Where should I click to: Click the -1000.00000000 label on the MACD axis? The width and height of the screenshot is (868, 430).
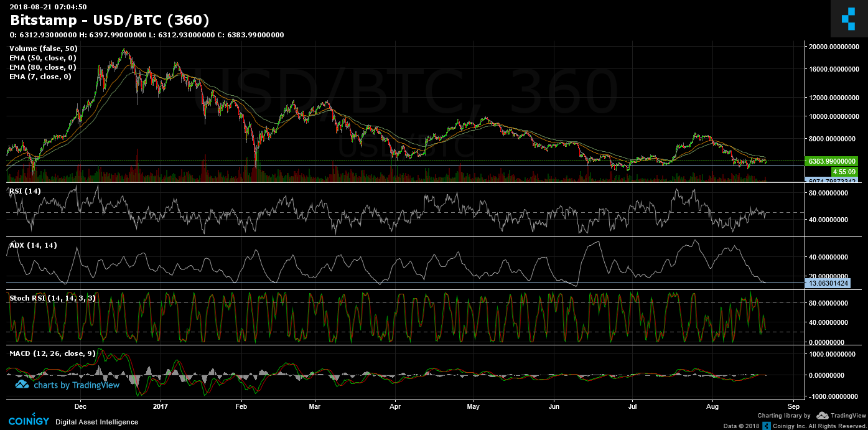832,396
